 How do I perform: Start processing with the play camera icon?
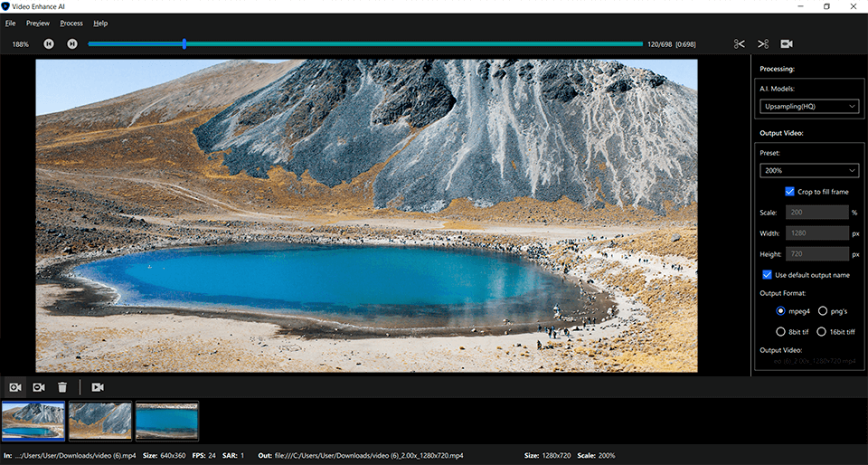point(98,387)
